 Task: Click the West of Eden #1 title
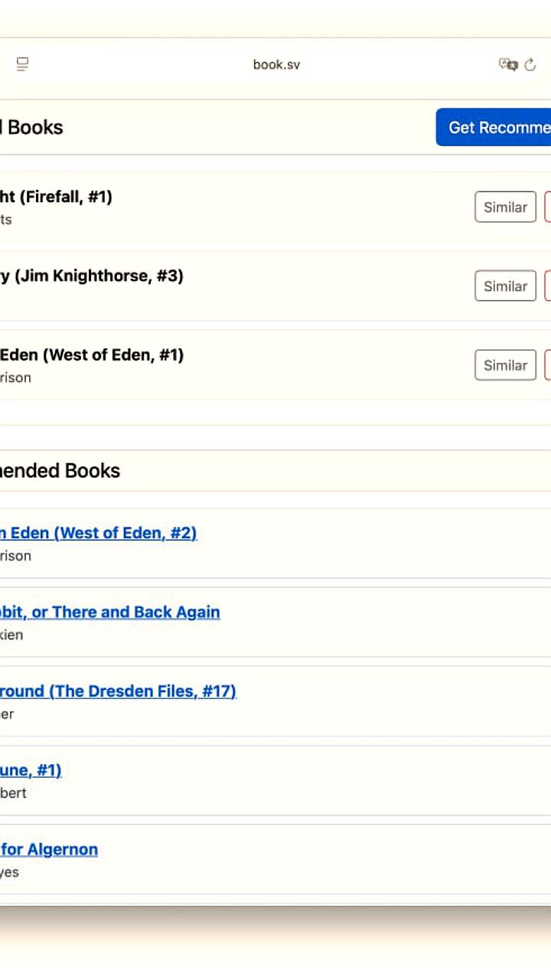(91, 355)
